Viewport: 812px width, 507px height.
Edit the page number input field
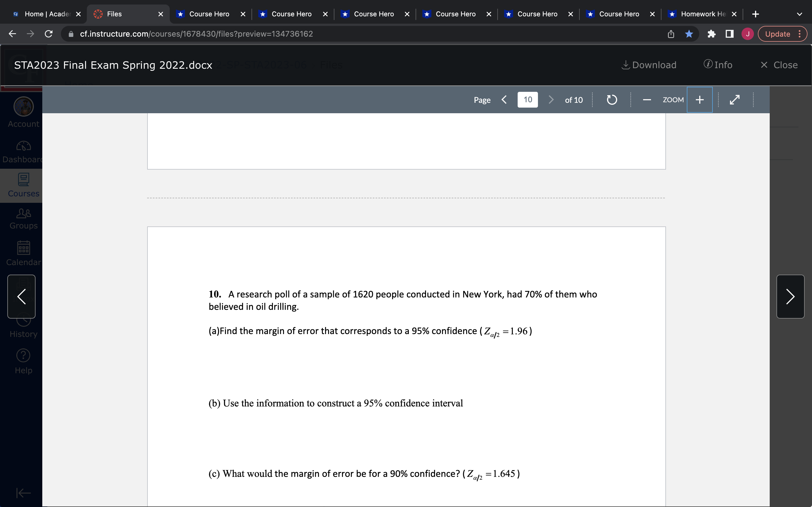[528, 99]
